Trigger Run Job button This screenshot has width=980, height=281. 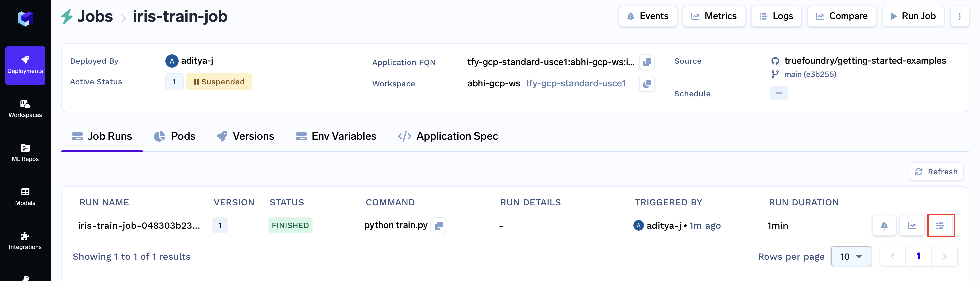[x=913, y=16]
